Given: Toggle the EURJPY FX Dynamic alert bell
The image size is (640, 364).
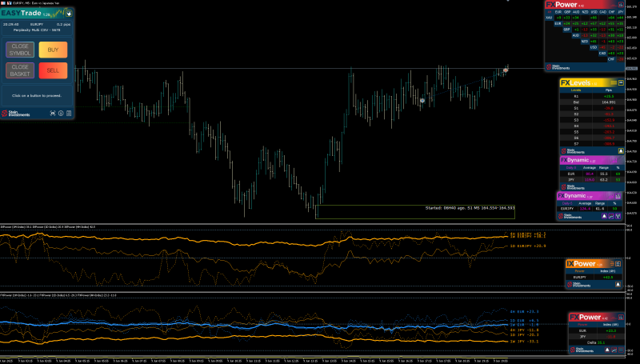Looking at the screenshot, I should click(604, 216).
